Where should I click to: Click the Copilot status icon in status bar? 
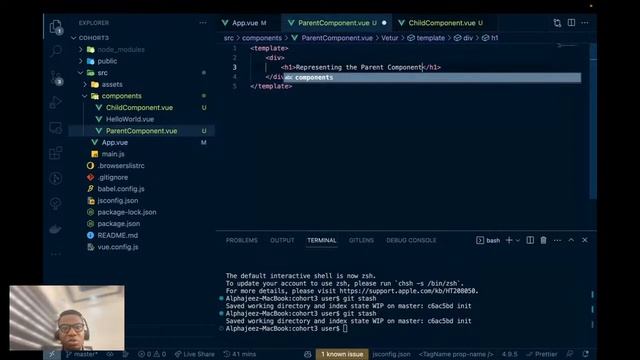click(x=307, y=354)
